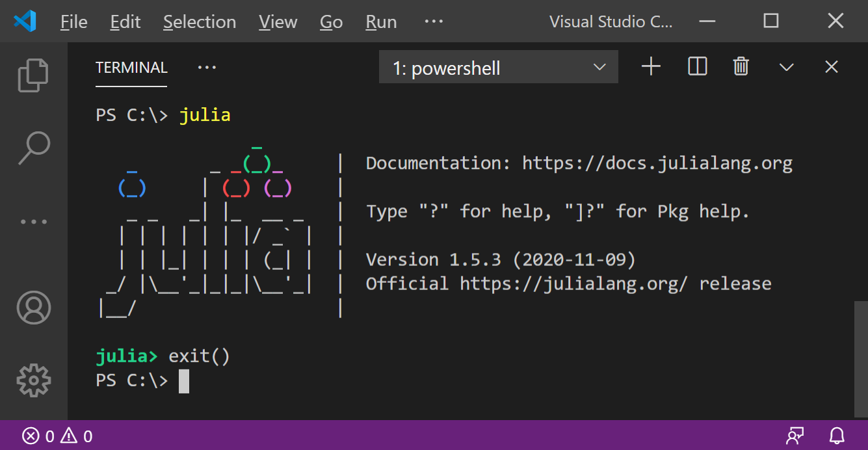868x450 pixels.
Task: Click the 'julia' command text
Action: pyautogui.click(x=205, y=115)
